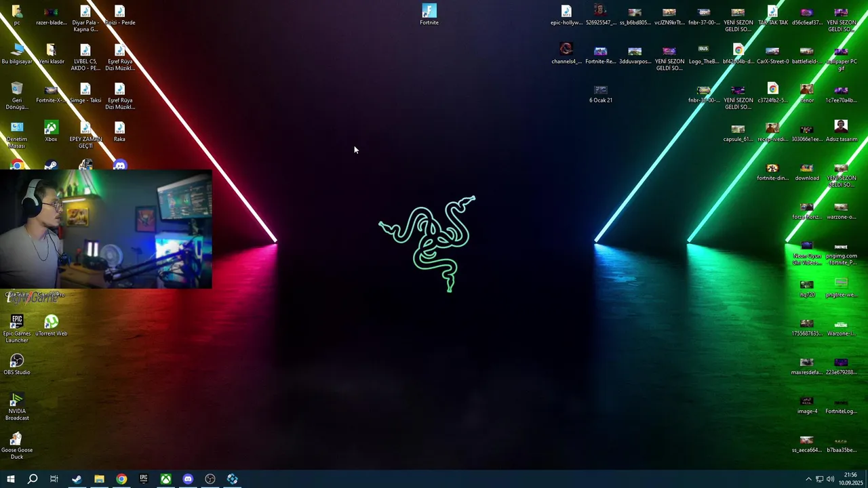Select the Adsız tasarım image
Image resolution: width=868 pixels, height=488 pixels.
[841, 132]
